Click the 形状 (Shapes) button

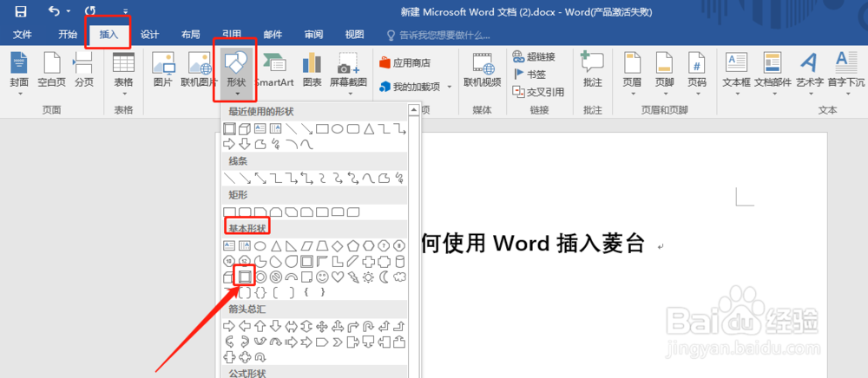coord(235,75)
